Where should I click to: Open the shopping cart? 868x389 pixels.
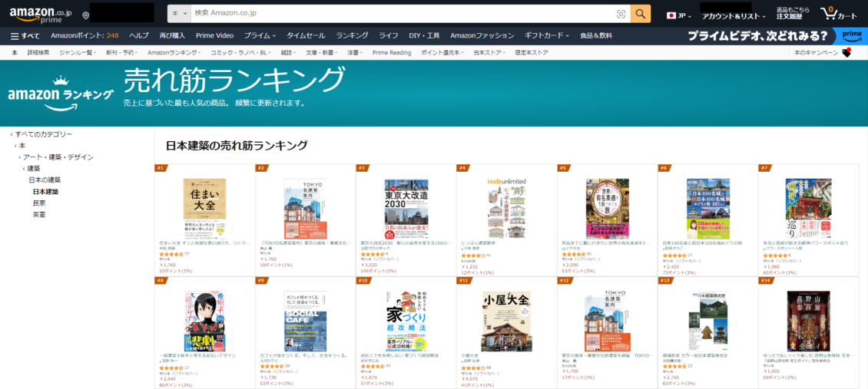tap(838, 14)
